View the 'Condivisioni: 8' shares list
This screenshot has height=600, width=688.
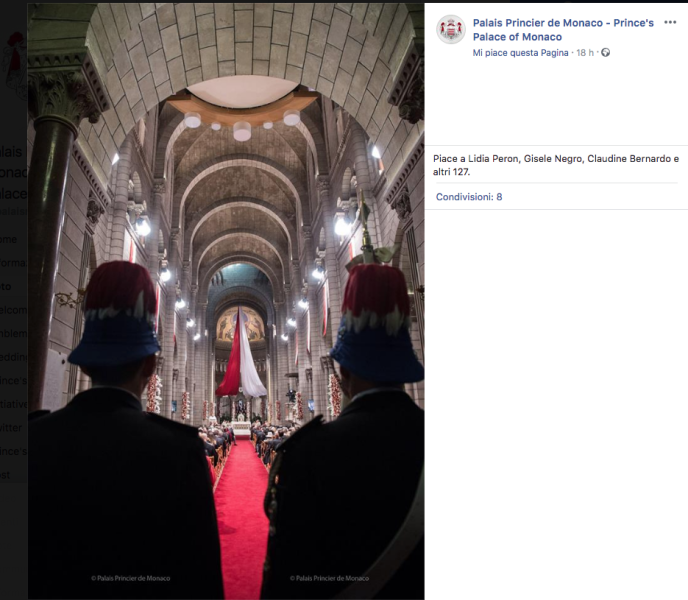point(469,197)
